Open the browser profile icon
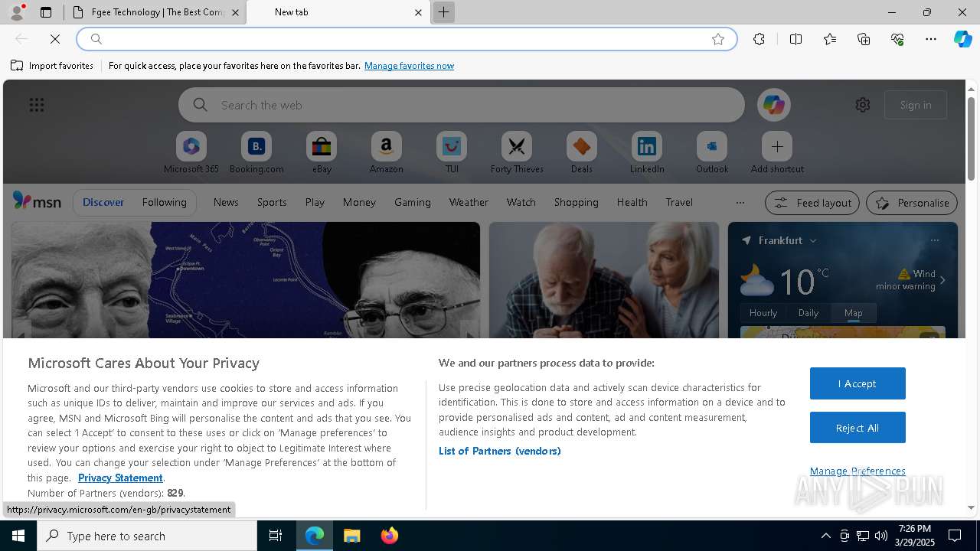 click(x=16, y=12)
